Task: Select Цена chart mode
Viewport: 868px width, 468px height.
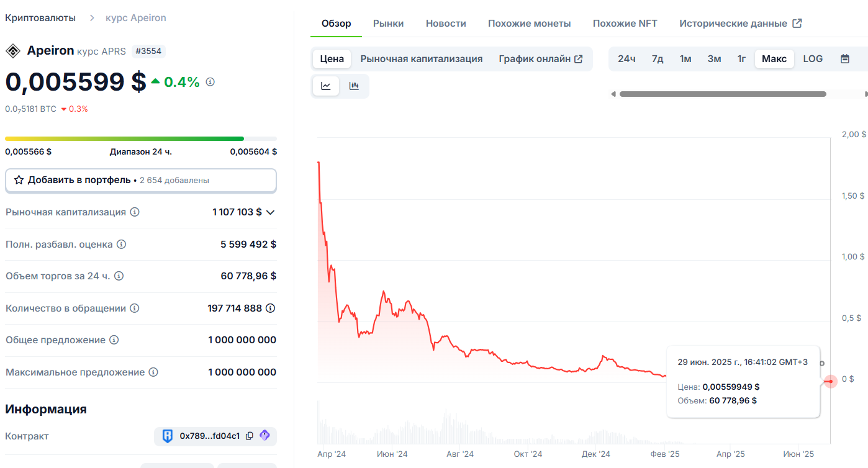Action: click(332, 59)
